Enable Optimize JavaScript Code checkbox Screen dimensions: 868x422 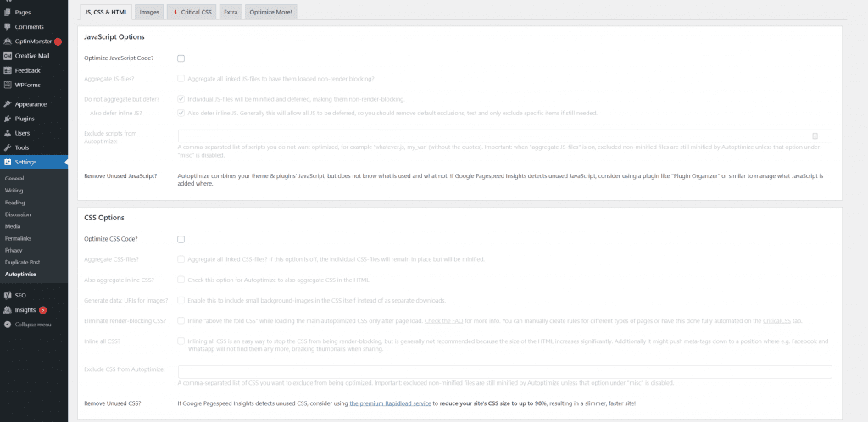coord(181,58)
